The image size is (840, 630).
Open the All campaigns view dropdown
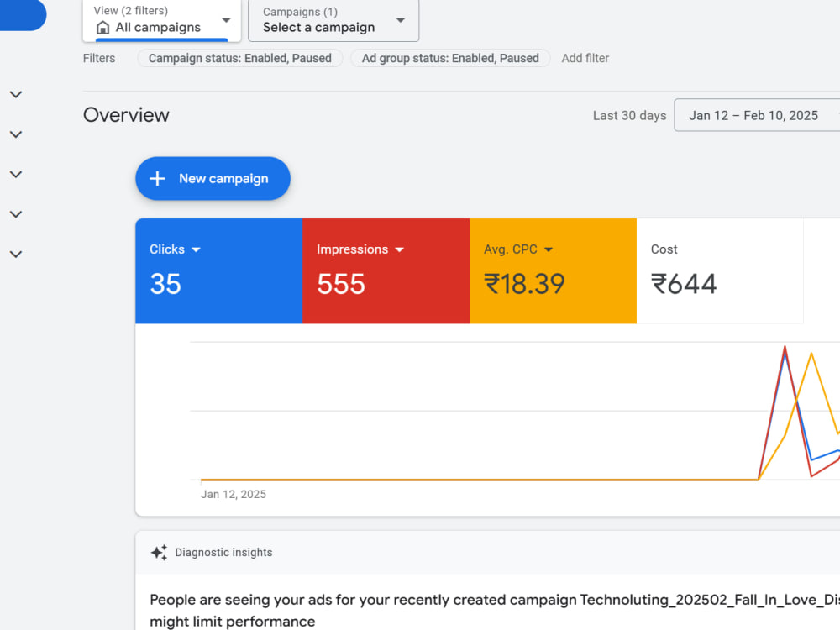[162, 20]
